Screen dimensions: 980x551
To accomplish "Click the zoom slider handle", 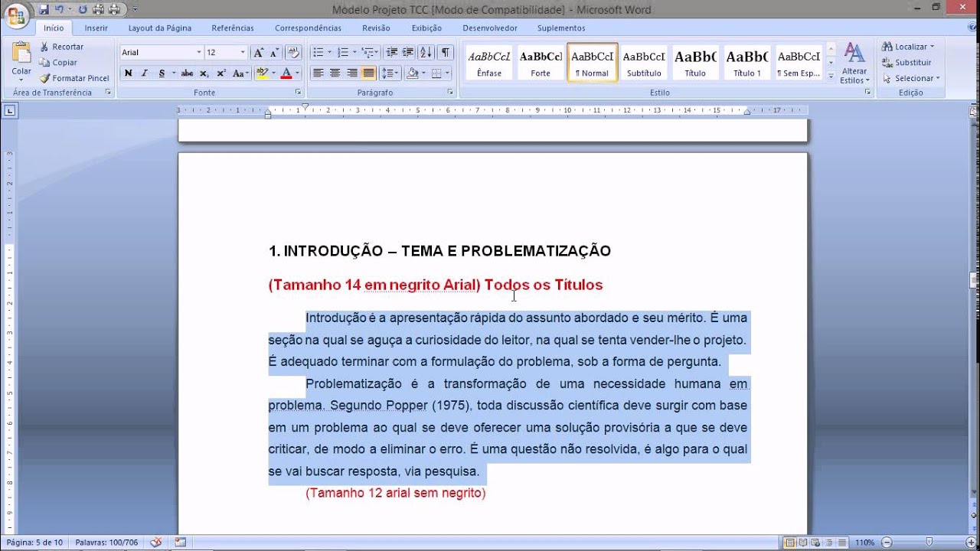I will 930,543.
